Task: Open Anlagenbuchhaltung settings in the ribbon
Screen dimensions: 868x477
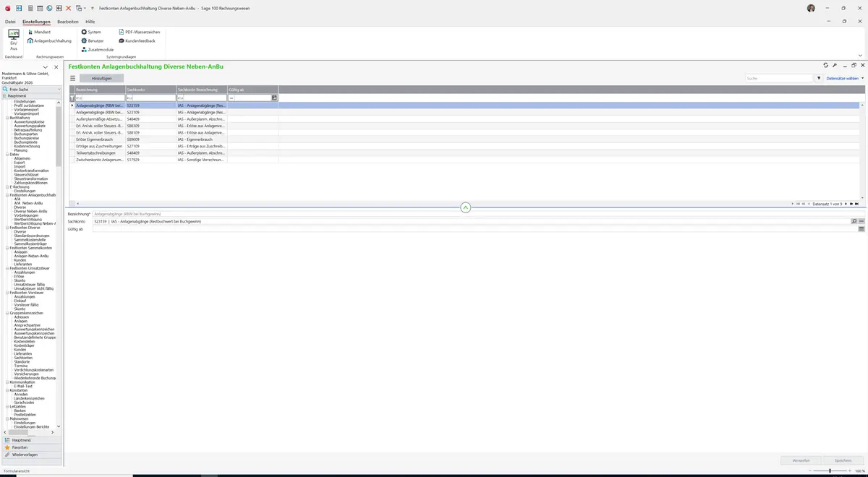Action: point(49,41)
